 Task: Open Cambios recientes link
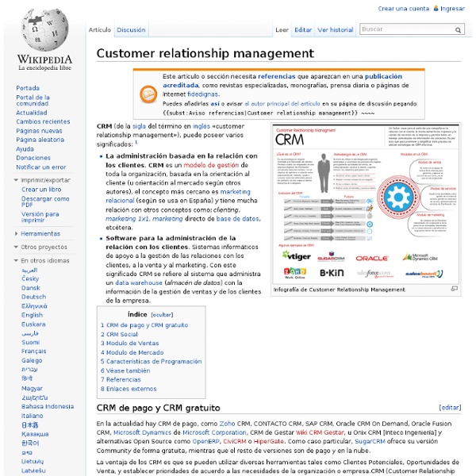[43, 121]
